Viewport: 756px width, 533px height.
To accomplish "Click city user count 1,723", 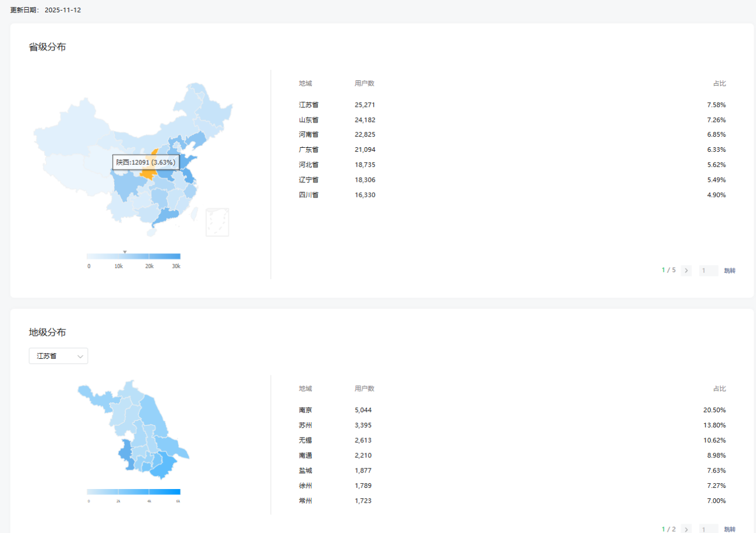I will pos(363,501).
